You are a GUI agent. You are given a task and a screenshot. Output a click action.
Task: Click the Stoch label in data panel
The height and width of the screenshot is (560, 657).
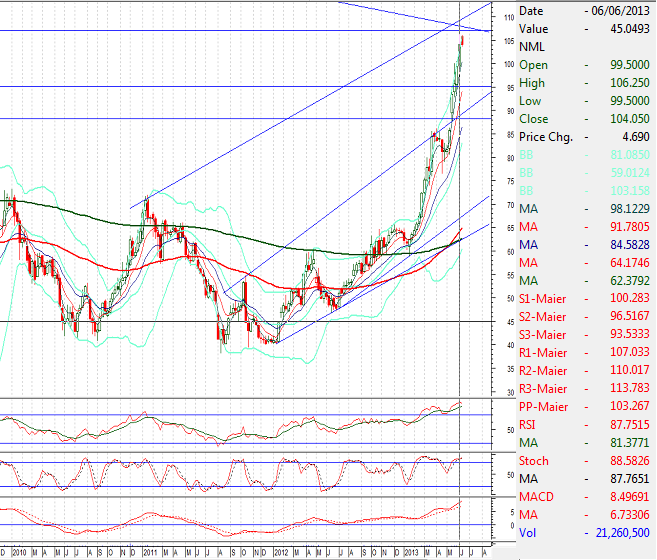click(534, 461)
